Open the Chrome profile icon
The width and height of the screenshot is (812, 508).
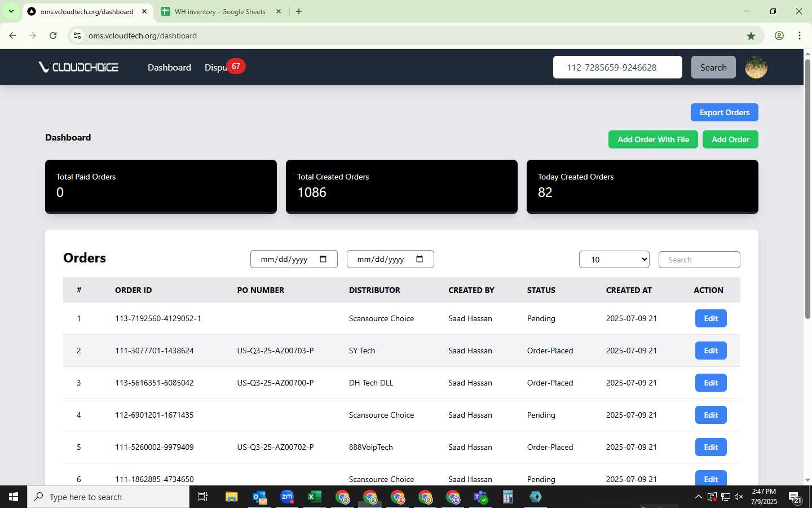point(779,36)
